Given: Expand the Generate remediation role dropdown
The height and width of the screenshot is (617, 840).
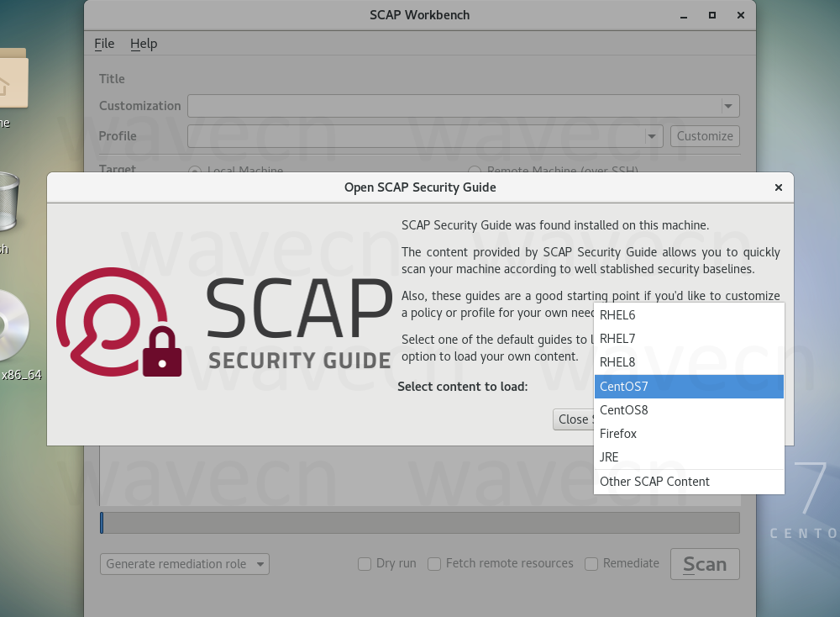Looking at the screenshot, I should coord(184,564).
